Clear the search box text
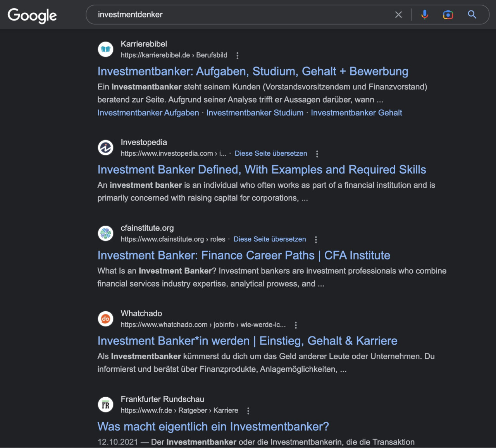Image resolution: width=496 pixels, height=448 pixels. click(398, 15)
